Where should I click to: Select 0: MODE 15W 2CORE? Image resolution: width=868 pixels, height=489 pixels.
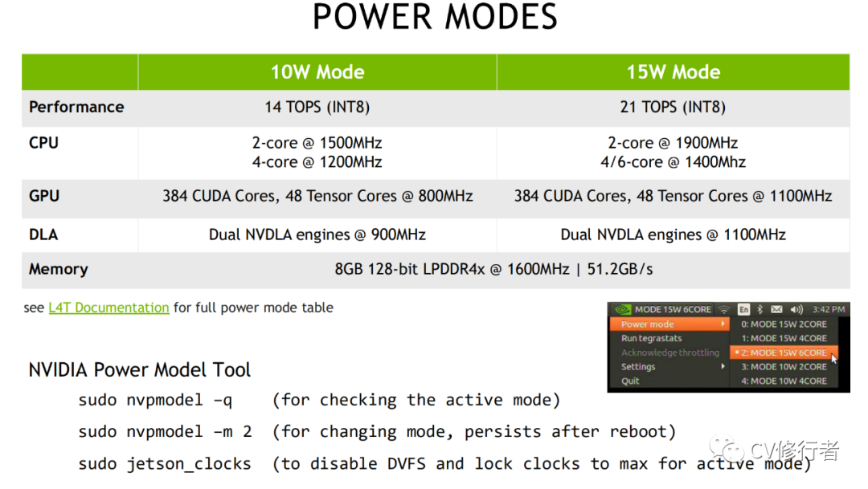click(784, 324)
